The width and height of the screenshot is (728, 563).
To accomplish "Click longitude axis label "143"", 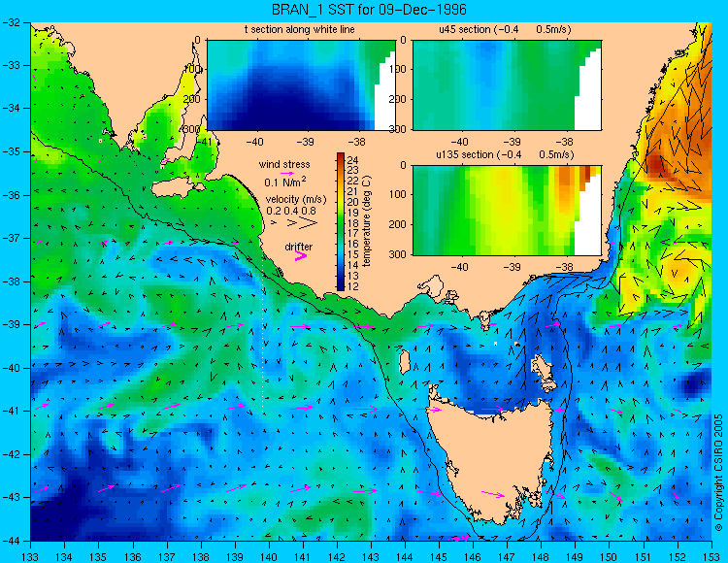I will tap(371, 557).
